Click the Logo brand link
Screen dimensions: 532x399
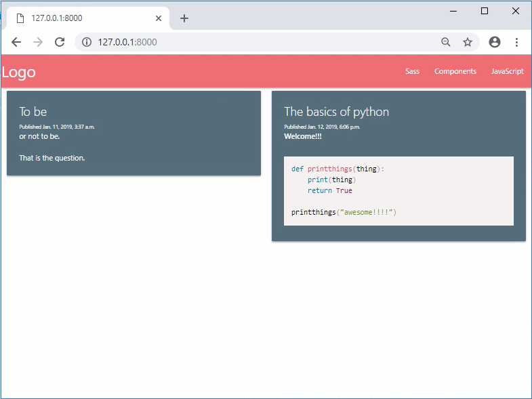tap(19, 72)
